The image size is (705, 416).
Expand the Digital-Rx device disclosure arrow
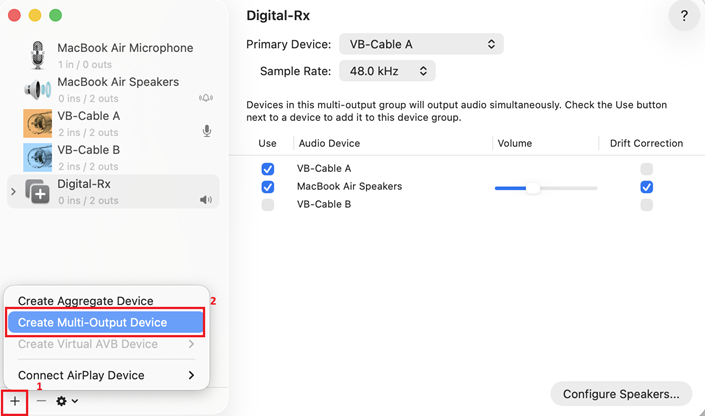(x=13, y=192)
